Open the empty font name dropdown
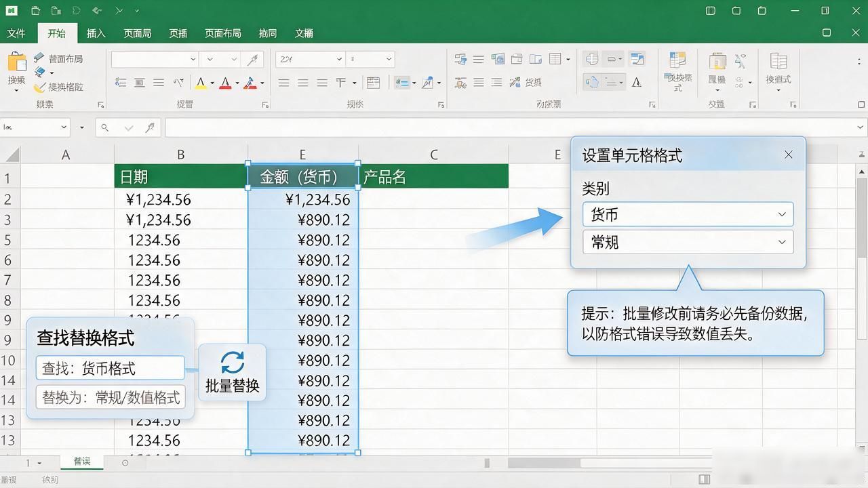This screenshot has width=868, height=488. (155, 59)
